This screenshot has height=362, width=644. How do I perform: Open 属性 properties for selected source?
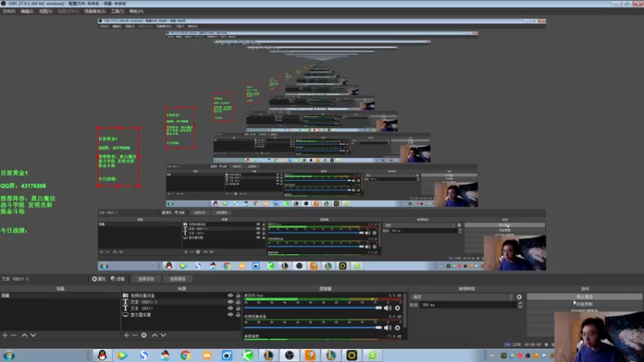[x=99, y=278]
